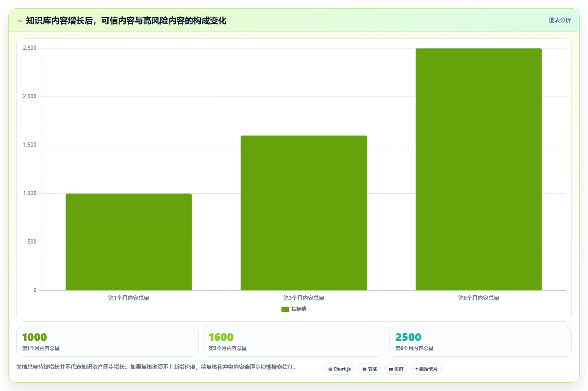Toggle the 指标值 legend color swatch
This screenshot has height=391, width=588.
(285, 310)
